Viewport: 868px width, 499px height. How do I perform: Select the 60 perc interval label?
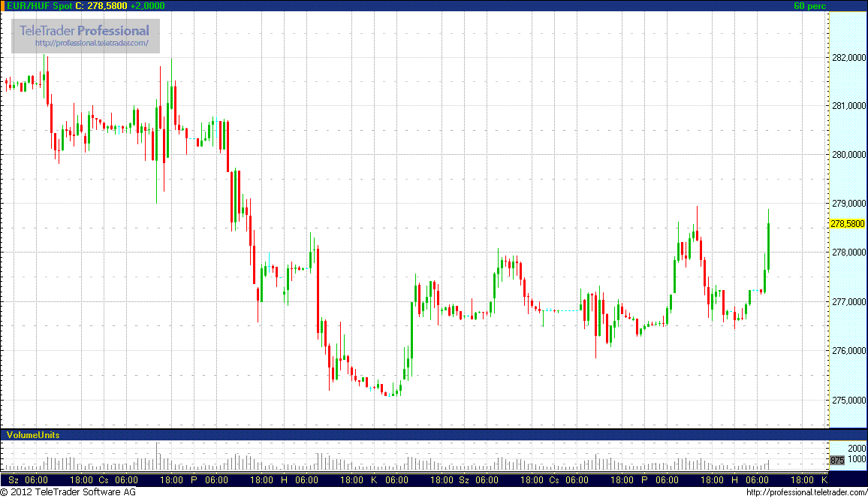coord(810,5)
